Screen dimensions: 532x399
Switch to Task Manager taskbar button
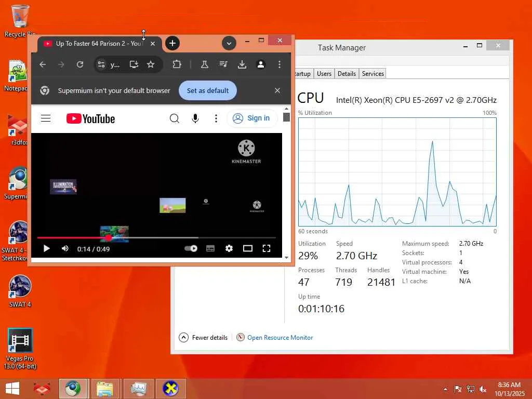pyautogui.click(x=138, y=389)
